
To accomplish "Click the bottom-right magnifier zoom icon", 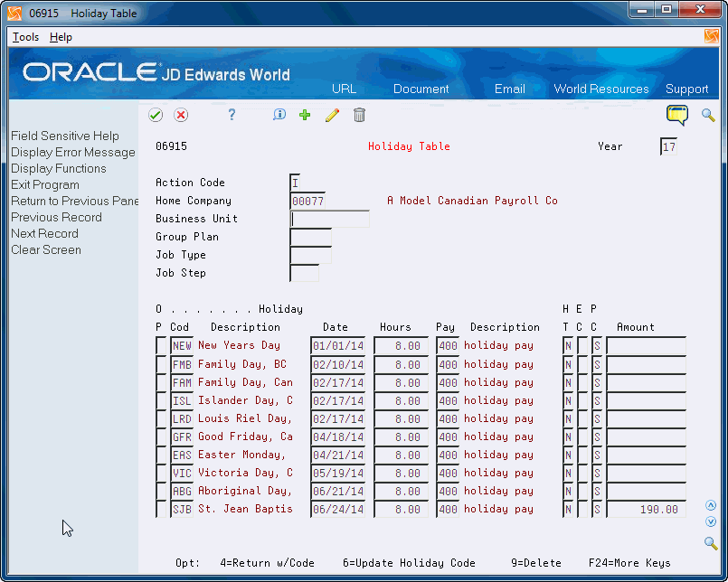I will click(711, 542).
